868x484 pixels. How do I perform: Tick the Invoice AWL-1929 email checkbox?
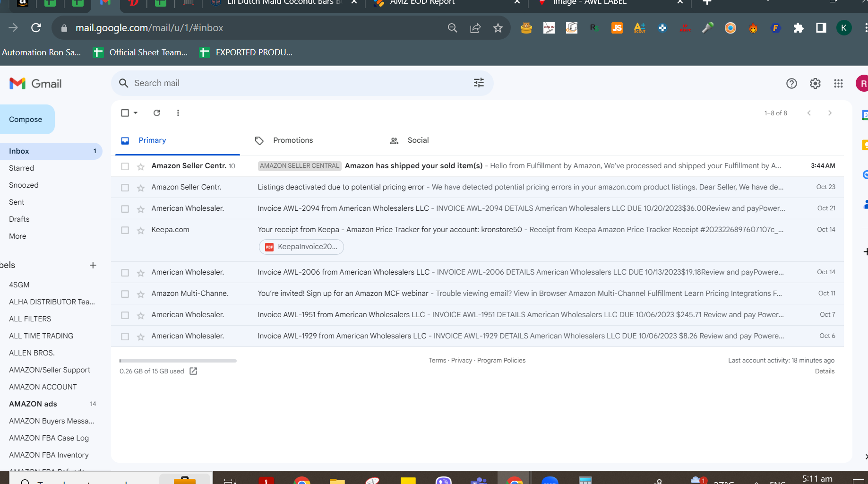(125, 337)
